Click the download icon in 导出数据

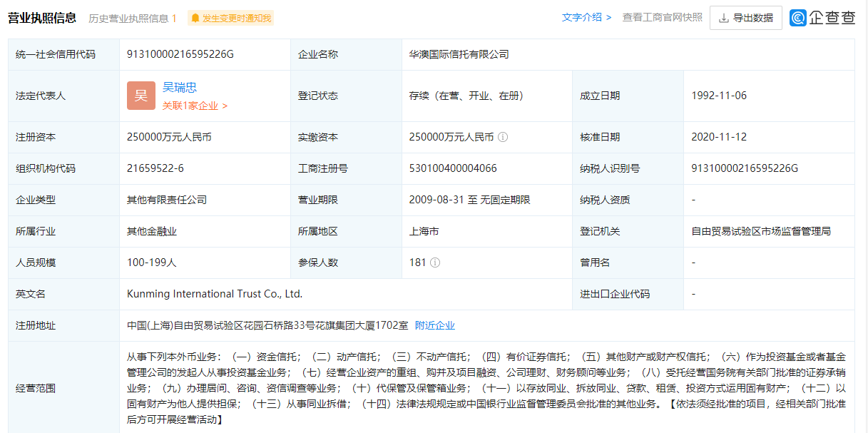[x=724, y=18]
